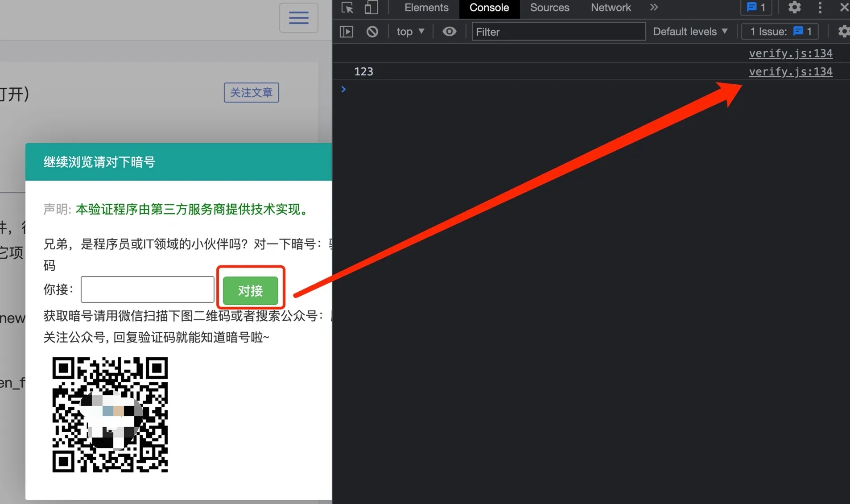Close the DevTools panel
Viewport: 850px width, 504px height.
pos(844,8)
